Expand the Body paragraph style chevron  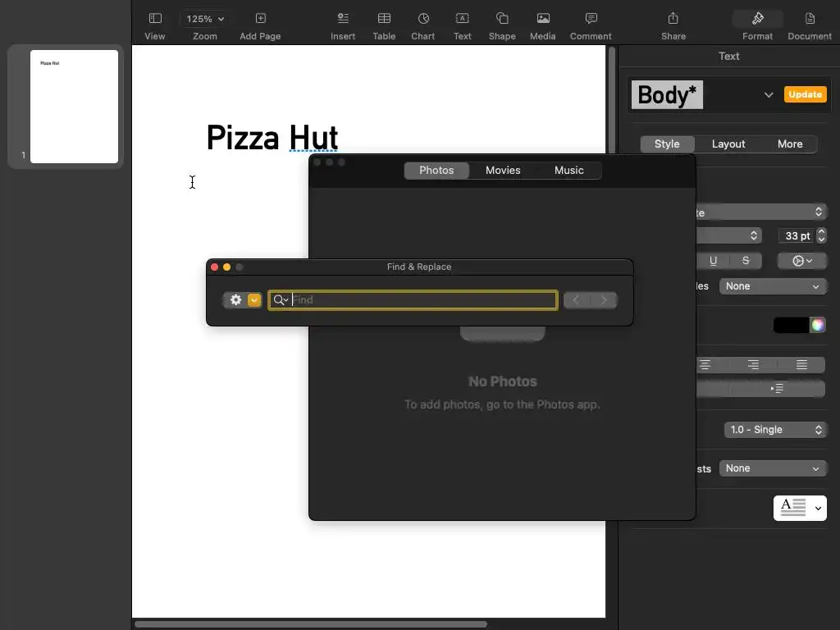pos(768,95)
